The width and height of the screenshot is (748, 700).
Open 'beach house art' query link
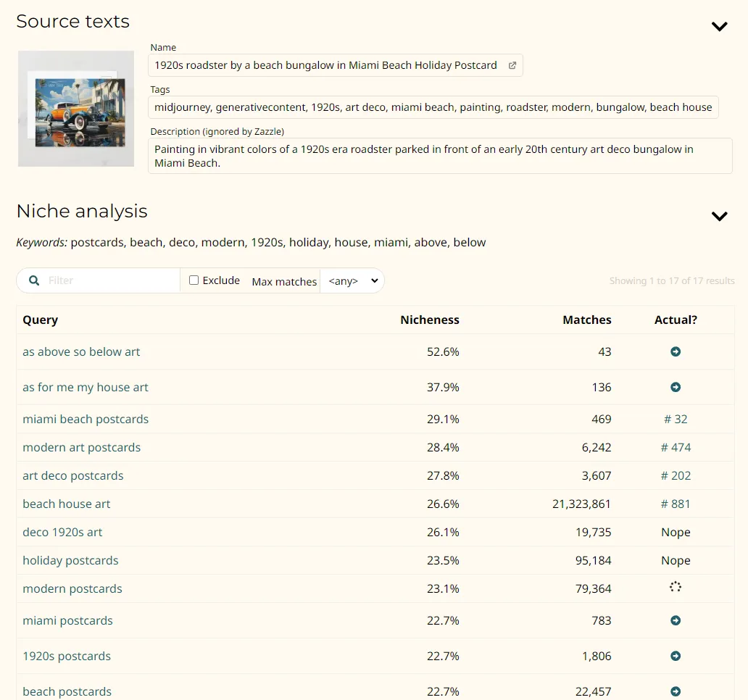pos(66,504)
